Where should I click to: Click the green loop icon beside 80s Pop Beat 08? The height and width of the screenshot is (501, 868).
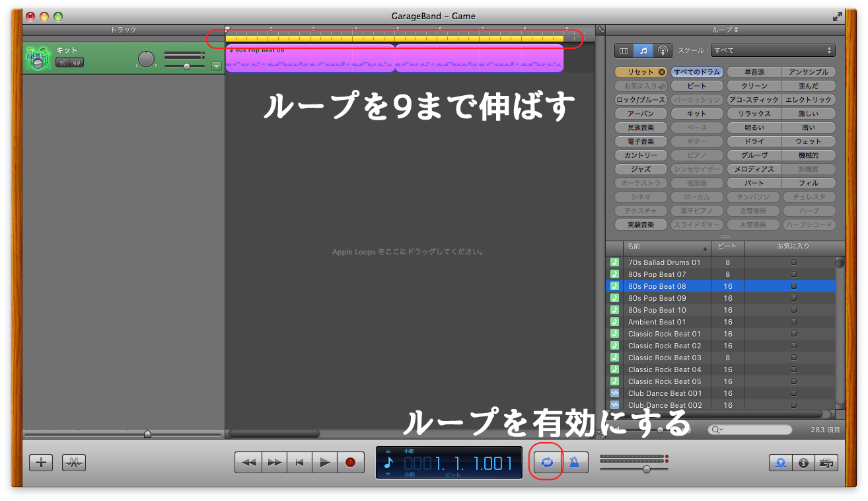[x=614, y=286]
